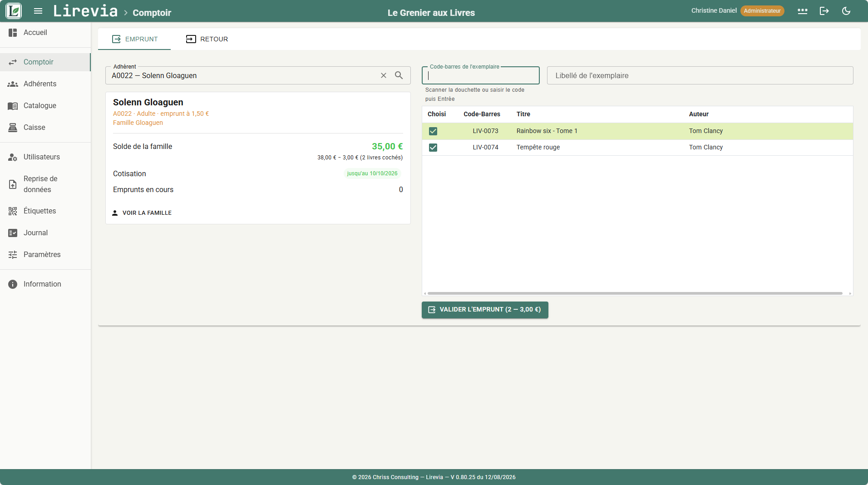Open the password change icon in header
Image resolution: width=868 pixels, height=485 pixels.
pos(803,11)
